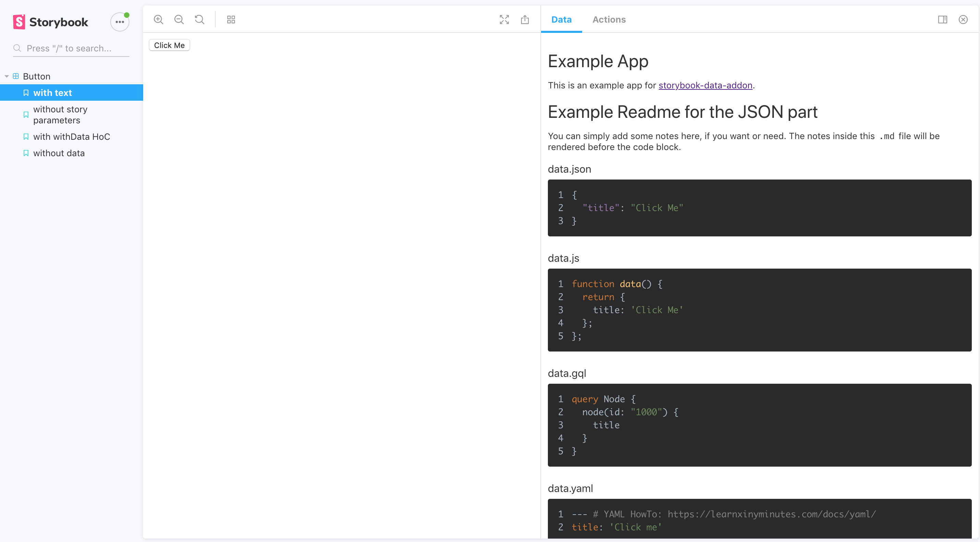Click the zoom in icon
The image size is (980, 542).
click(x=158, y=20)
